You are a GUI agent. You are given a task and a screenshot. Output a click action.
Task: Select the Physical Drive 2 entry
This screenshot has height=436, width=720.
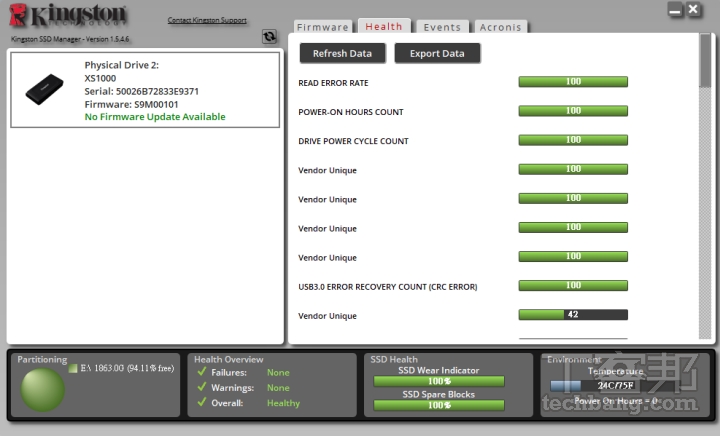point(145,90)
